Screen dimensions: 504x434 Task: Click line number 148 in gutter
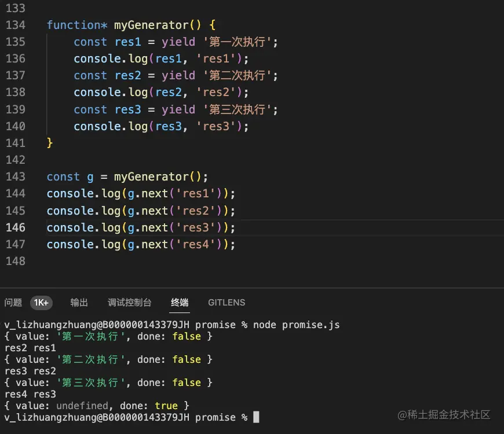click(16, 262)
